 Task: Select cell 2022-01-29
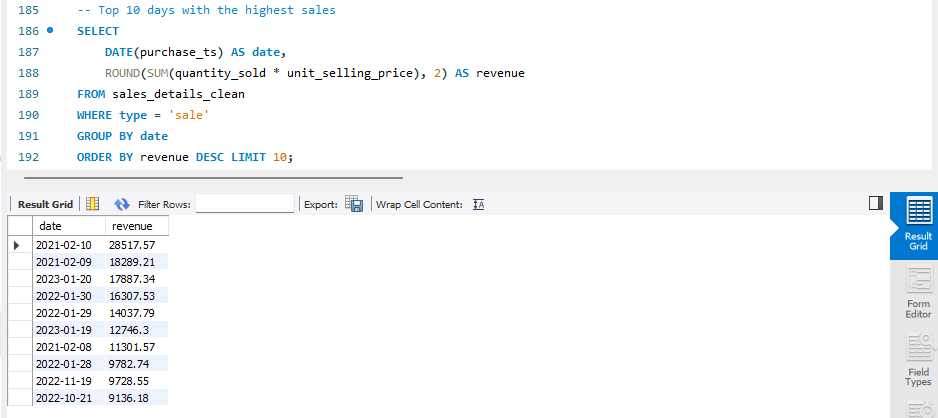pos(69,313)
